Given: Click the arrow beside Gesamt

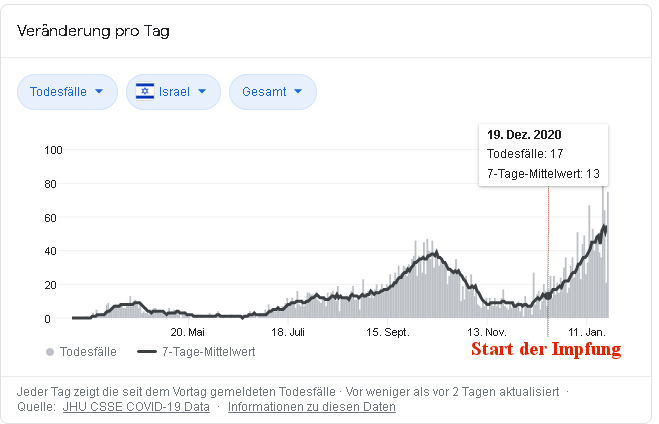Looking at the screenshot, I should coord(298,91).
